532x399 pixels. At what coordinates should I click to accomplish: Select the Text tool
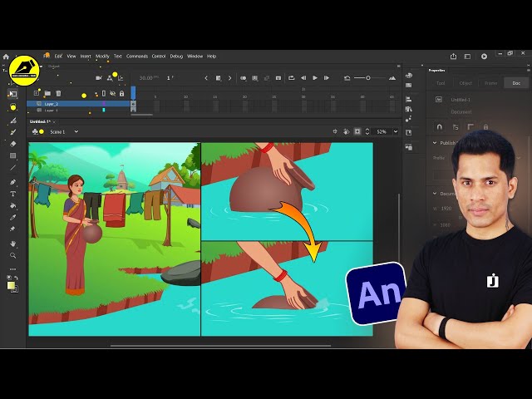(x=13, y=194)
